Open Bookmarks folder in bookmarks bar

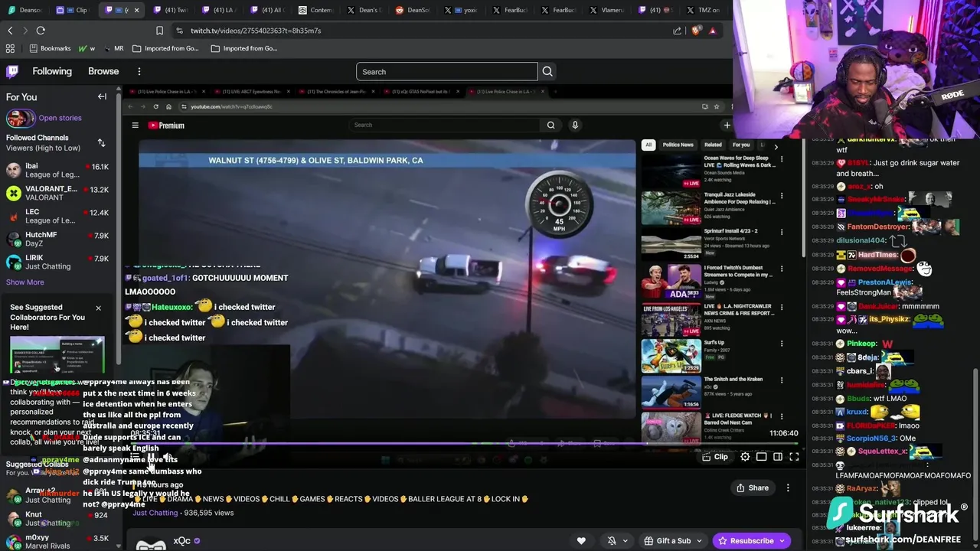click(50, 48)
